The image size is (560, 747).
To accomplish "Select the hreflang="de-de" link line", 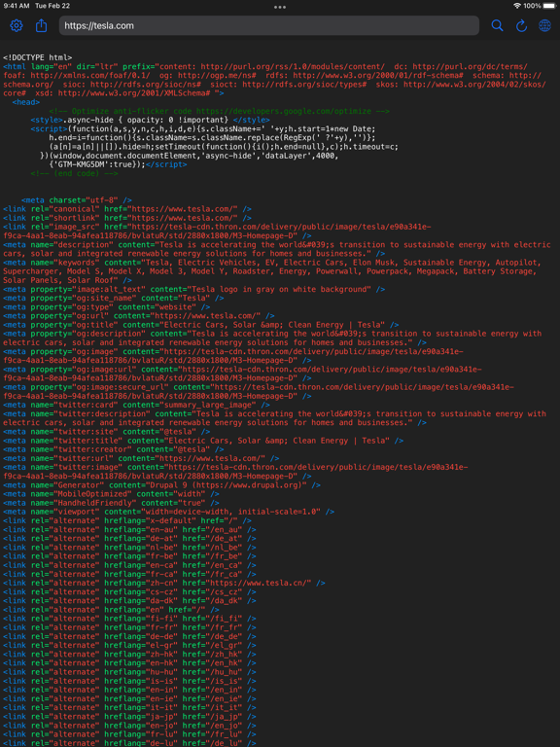I will tap(129, 636).
